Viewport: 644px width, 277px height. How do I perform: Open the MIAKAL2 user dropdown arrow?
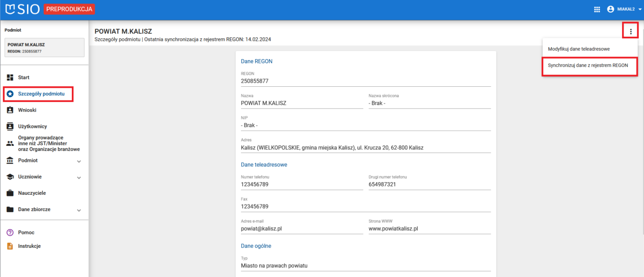tap(640, 9)
